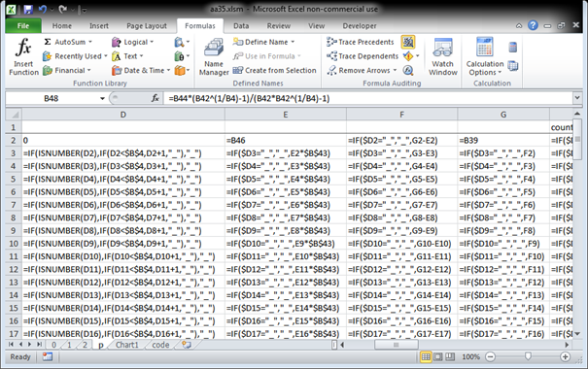
Task: Click the AutoSum sigma icon
Action: pos(48,42)
